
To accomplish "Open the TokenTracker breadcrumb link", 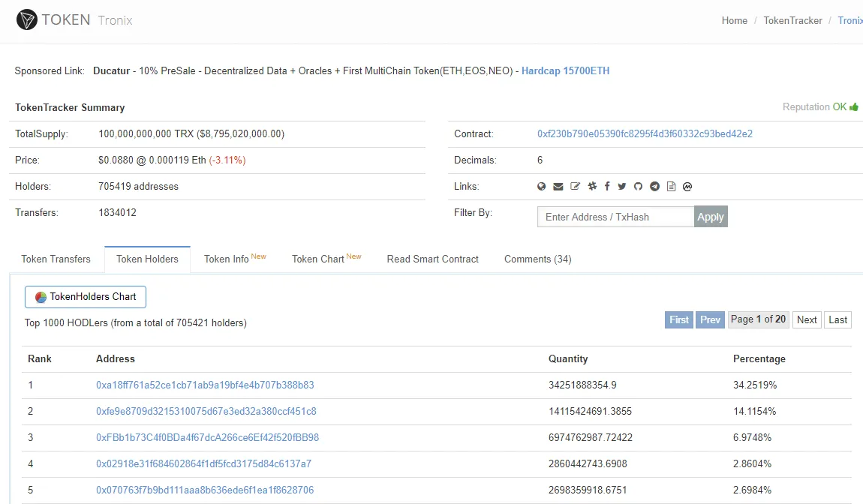I will point(792,20).
